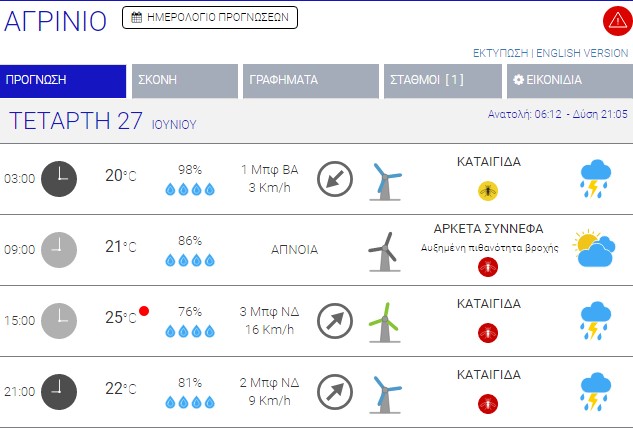The image size is (633, 428).
Task: Click the 09:00 partly cloudy weather icon
Action: pyautogui.click(x=594, y=249)
